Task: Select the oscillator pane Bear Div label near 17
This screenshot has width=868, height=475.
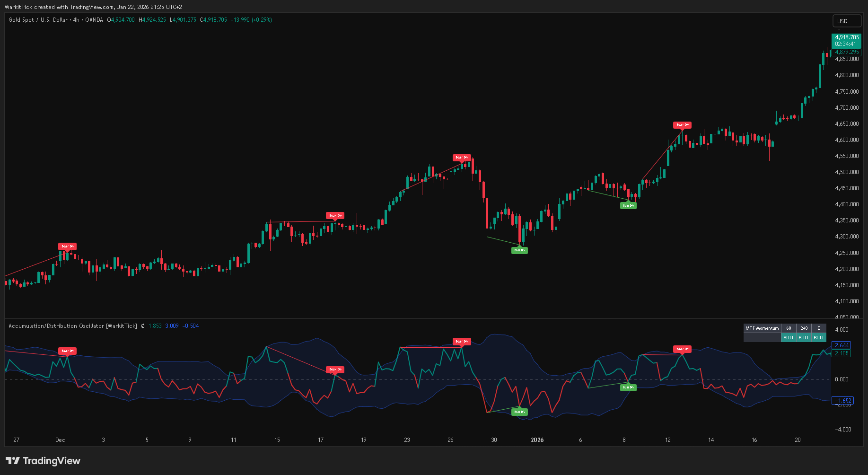Action: [335, 369]
